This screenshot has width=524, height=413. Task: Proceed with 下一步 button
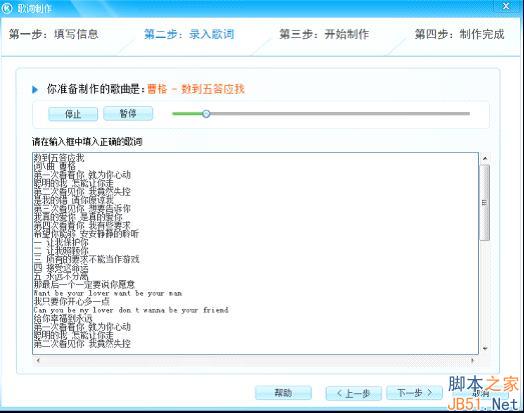click(414, 393)
